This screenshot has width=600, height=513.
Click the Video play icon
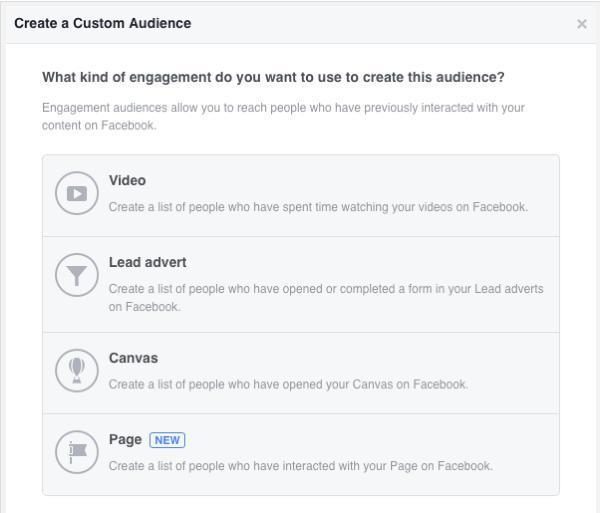77,193
